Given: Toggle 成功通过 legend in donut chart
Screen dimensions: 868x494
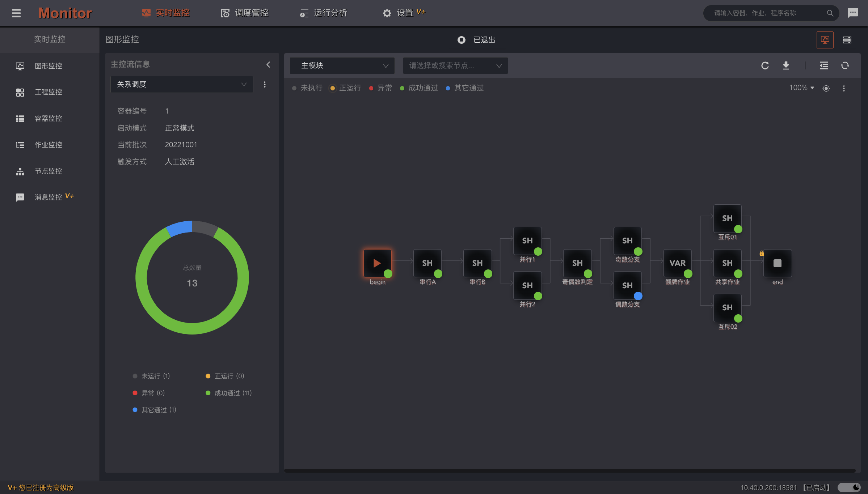Looking at the screenshot, I should [x=228, y=393].
